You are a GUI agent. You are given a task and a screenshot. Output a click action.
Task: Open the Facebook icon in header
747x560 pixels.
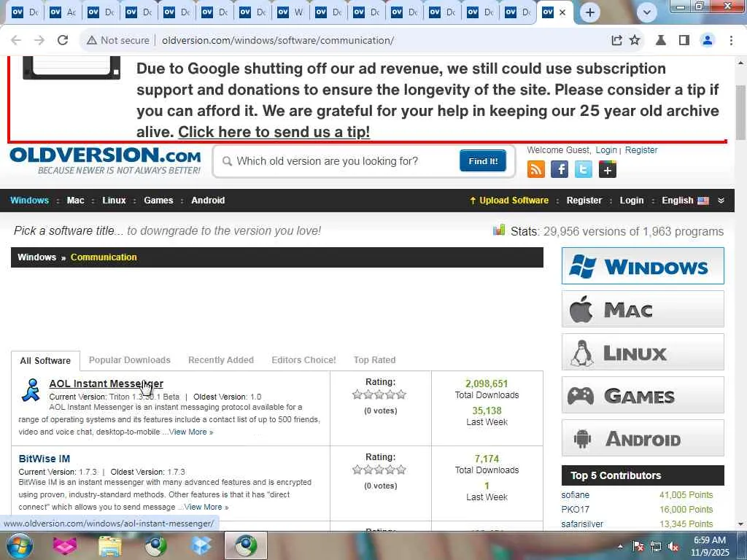pos(560,169)
